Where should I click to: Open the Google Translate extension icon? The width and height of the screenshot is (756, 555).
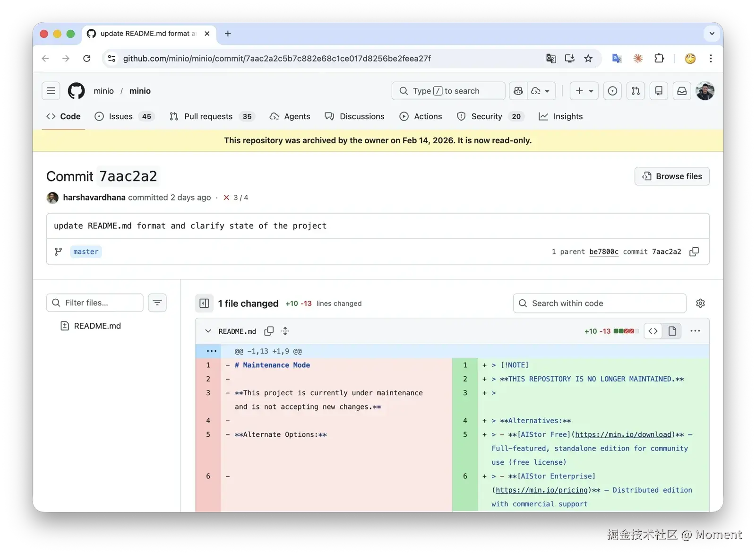(617, 58)
